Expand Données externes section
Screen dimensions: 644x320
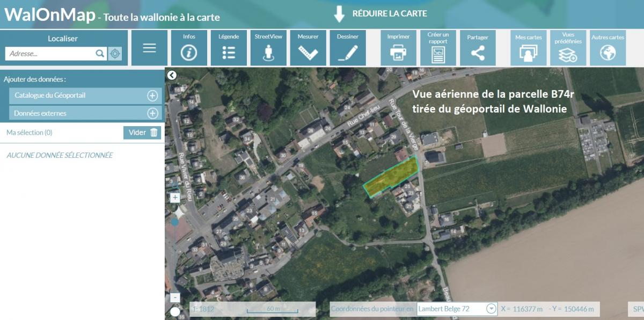click(x=152, y=113)
